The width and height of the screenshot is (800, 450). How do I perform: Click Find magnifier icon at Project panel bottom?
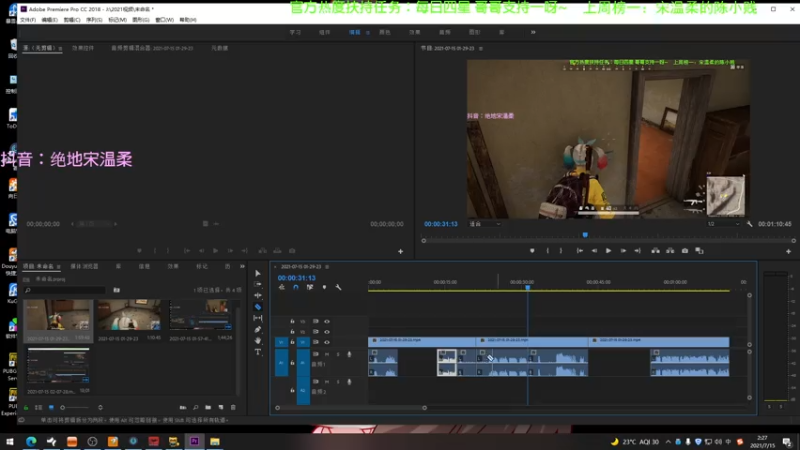coord(195,407)
